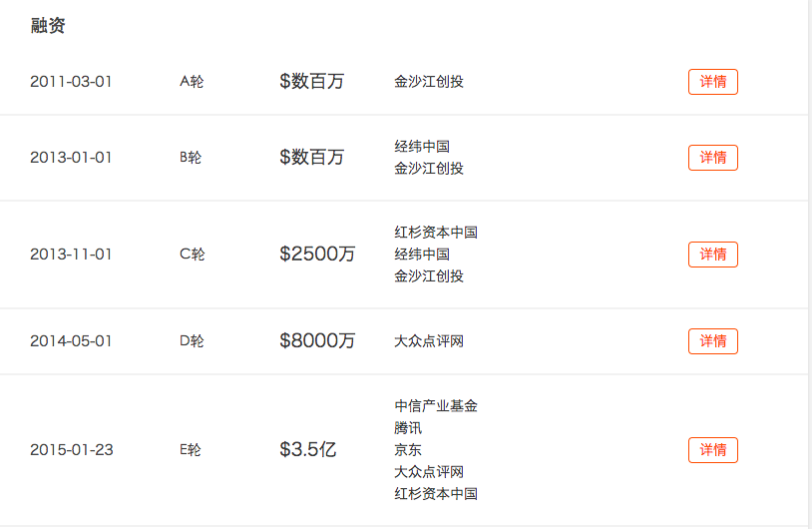Open 详情 for the 2011 A轮 round
This screenshot has width=812, height=529.
coord(712,82)
